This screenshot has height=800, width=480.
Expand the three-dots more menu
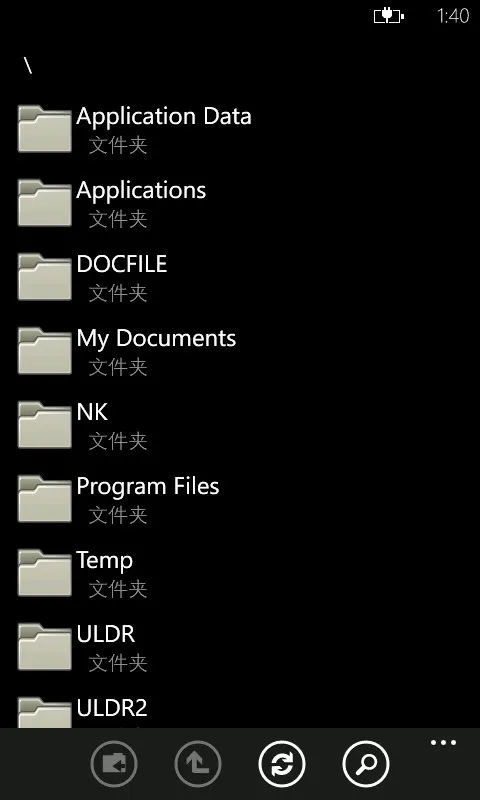(x=443, y=743)
